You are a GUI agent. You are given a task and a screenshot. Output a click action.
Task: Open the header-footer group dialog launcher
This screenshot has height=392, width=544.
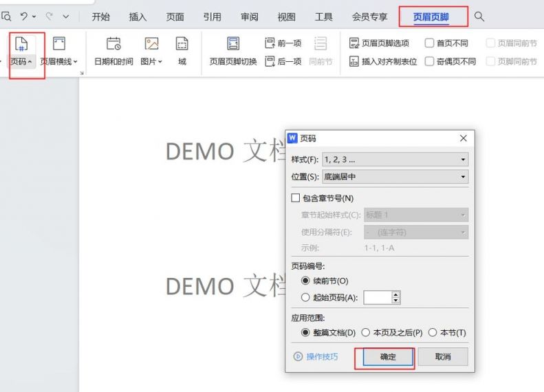(x=83, y=73)
